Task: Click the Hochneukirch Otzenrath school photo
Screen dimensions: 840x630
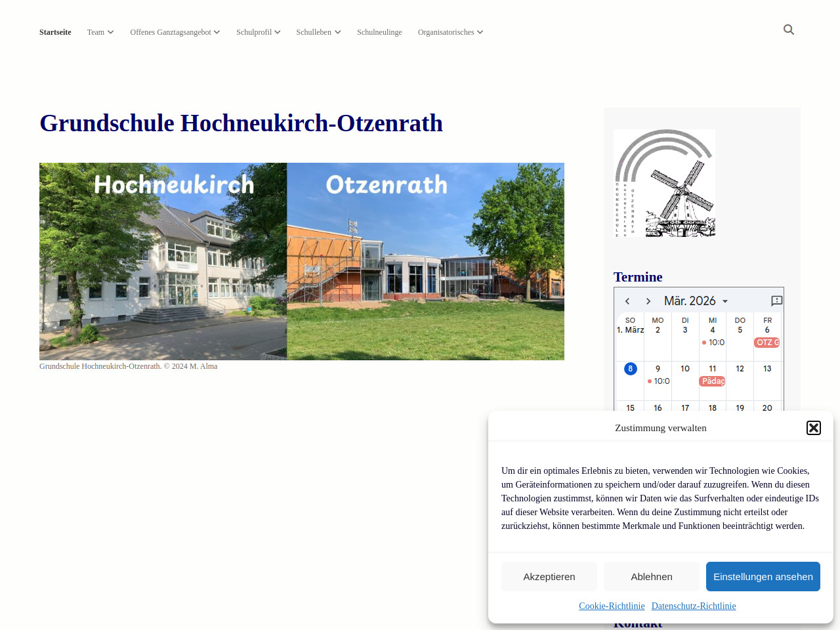Action: (x=302, y=261)
